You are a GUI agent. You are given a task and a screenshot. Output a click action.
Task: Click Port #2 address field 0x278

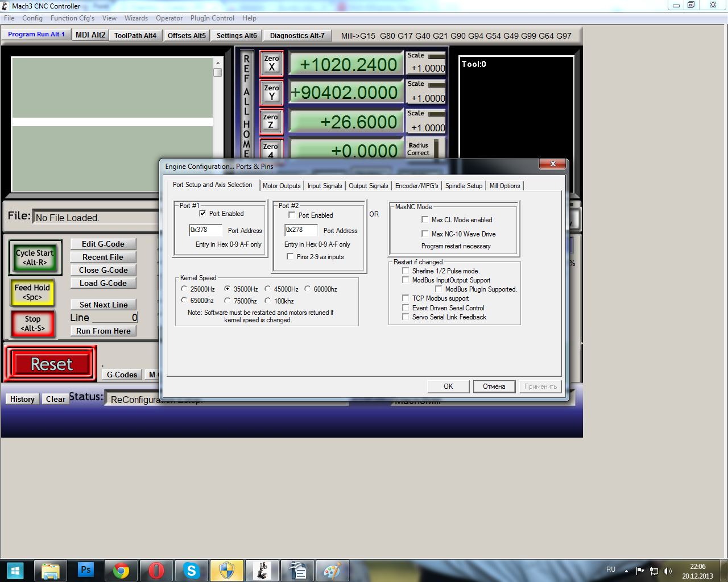coord(301,230)
